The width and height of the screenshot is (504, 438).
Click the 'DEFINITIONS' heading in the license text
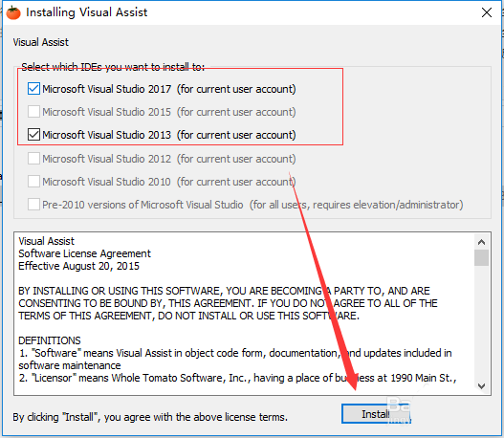click(x=50, y=340)
